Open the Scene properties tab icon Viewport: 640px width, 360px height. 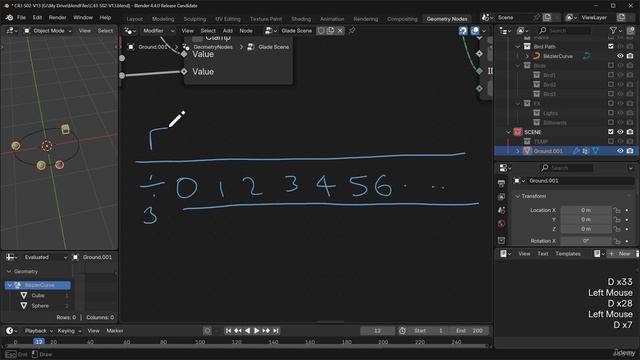(x=502, y=210)
